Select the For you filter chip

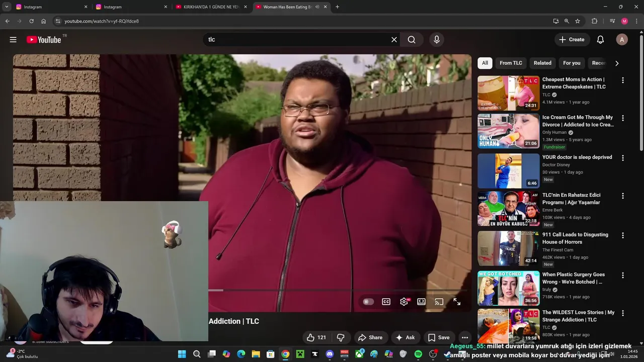point(572,63)
